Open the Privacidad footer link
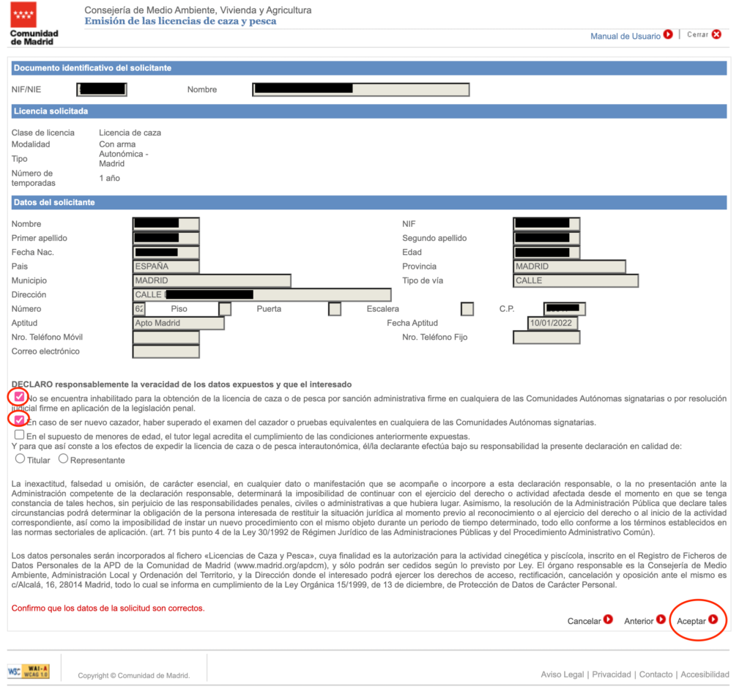The width and height of the screenshot is (750, 700). [612, 674]
